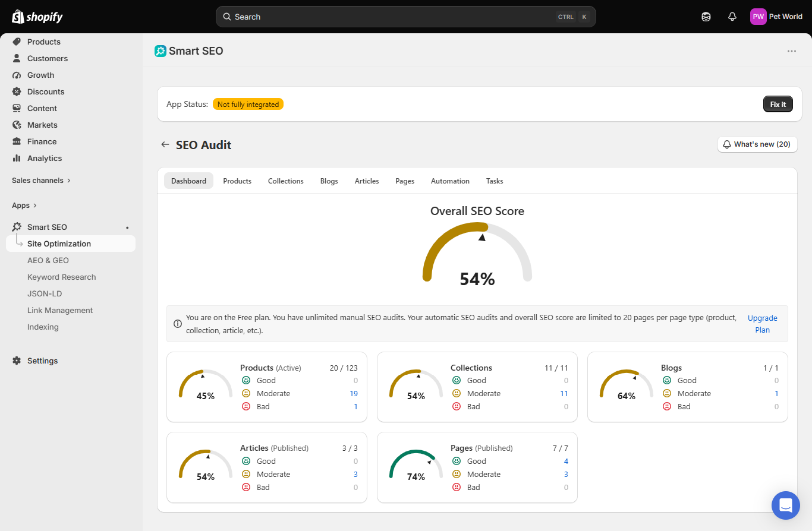
Task: Open the Tasks tab
Action: [x=495, y=181]
